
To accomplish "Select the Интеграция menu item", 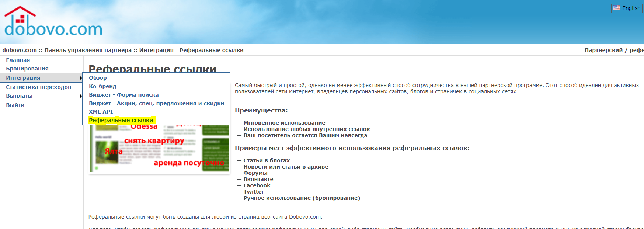I will (x=41, y=78).
